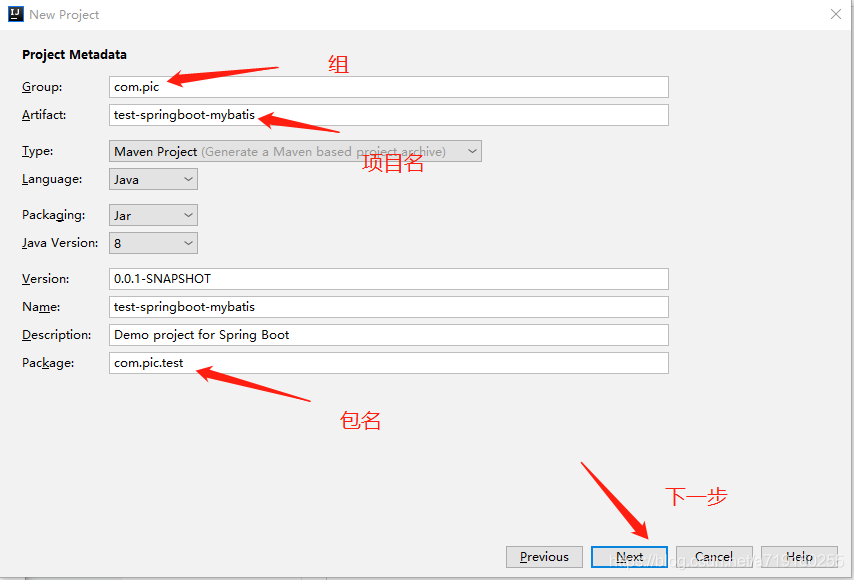Click the Version: label
This screenshot has width=854, height=580.
(45, 279)
